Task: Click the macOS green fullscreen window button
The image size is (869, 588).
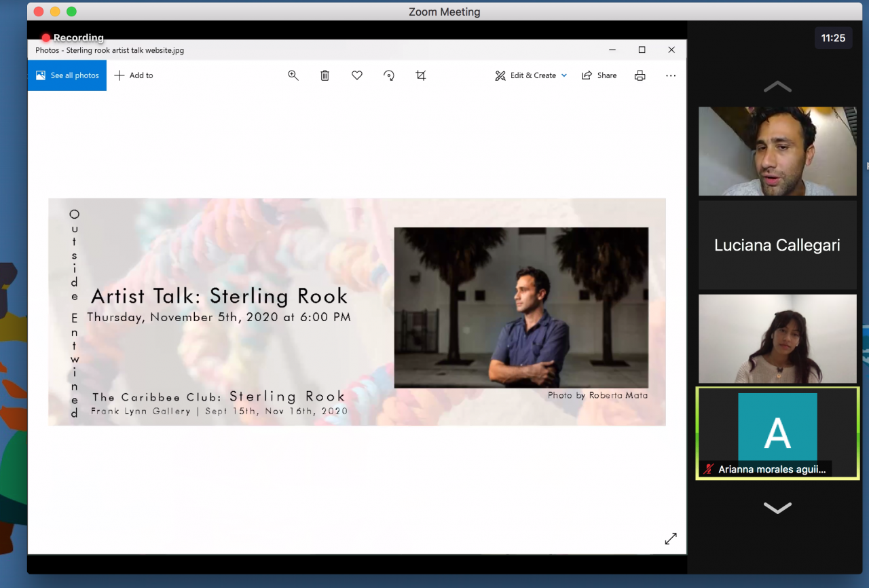Action: pyautogui.click(x=72, y=12)
